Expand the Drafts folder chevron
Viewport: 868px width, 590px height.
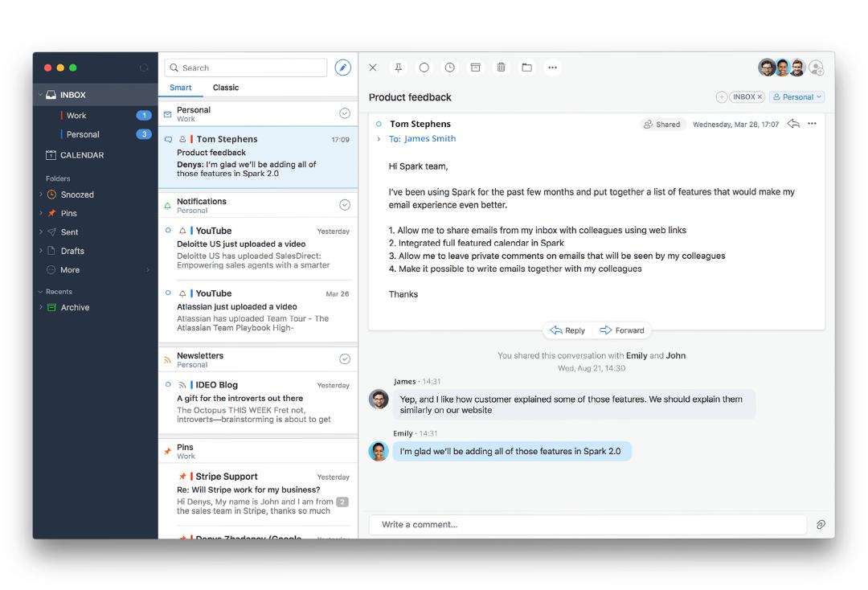pyautogui.click(x=40, y=251)
